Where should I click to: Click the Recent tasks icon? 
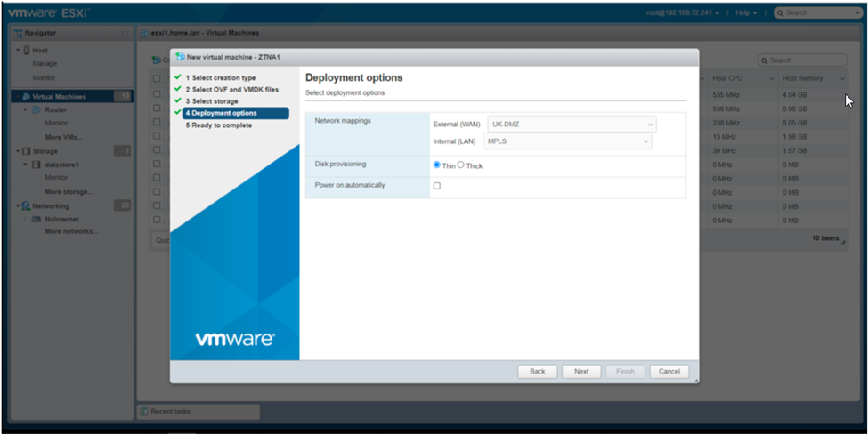pyautogui.click(x=144, y=412)
